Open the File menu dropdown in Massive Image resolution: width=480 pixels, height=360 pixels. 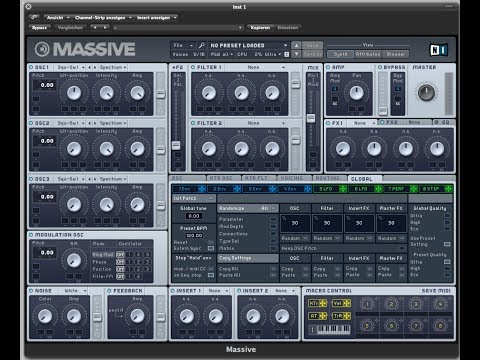pos(183,45)
